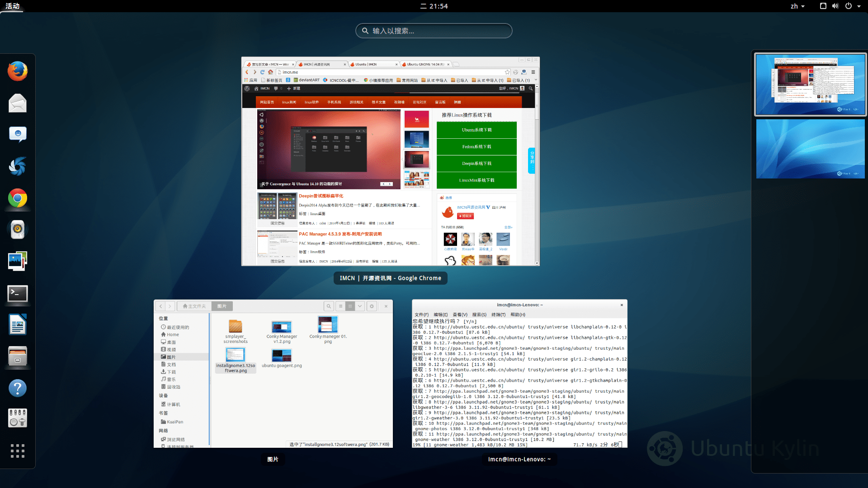Open the Deepin尝试图标扁平化 article link
The width and height of the screenshot is (868, 488).
[x=321, y=196]
